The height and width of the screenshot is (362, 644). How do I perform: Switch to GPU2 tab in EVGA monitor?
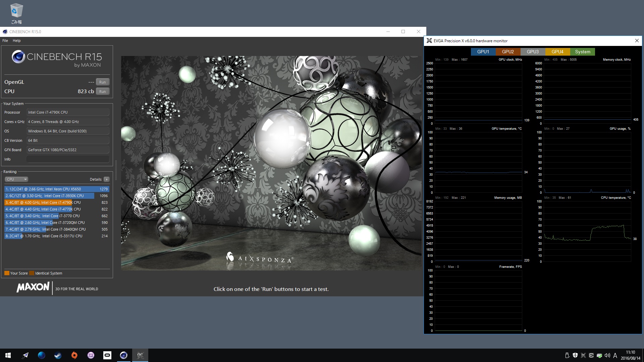[x=508, y=52]
